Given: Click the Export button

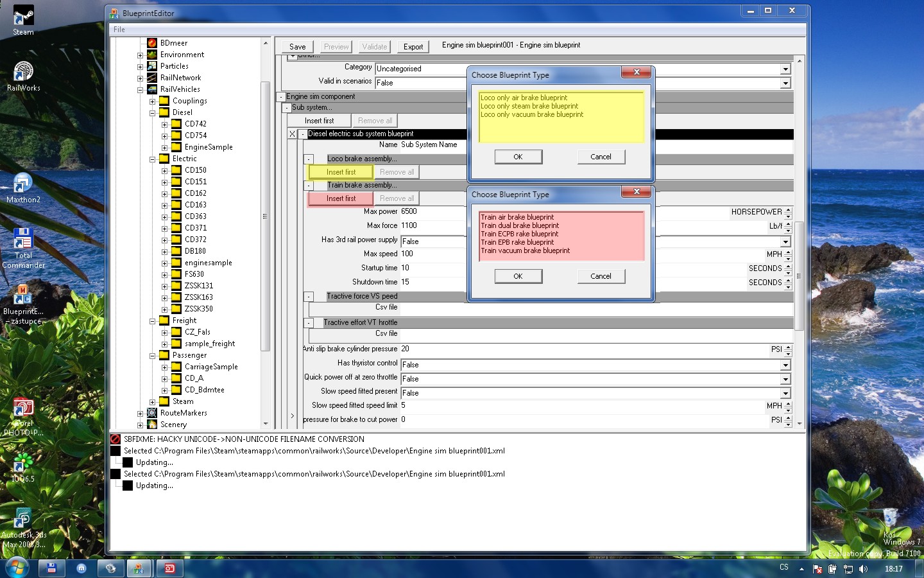Looking at the screenshot, I should point(413,46).
